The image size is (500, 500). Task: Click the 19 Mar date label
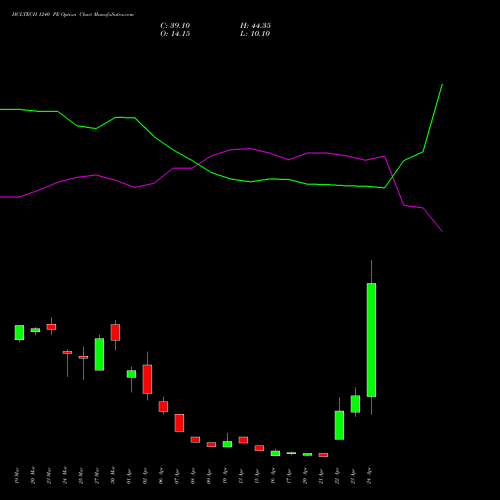pyautogui.click(x=17, y=476)
